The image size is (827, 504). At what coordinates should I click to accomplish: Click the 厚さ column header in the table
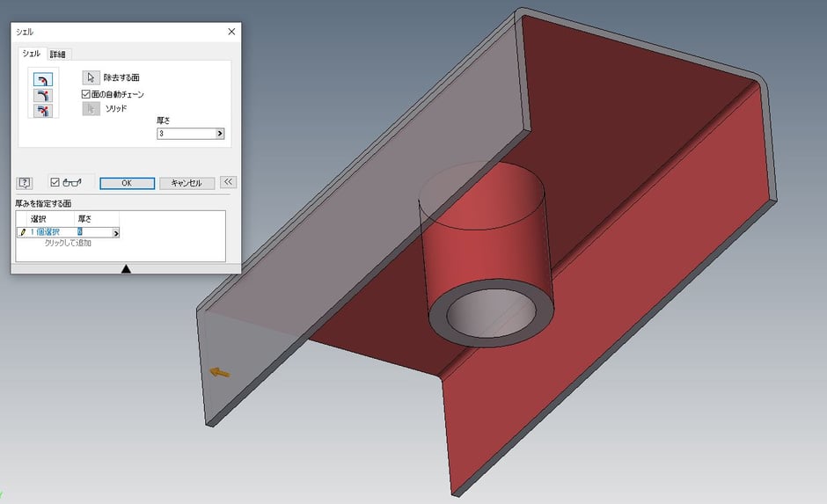pyautogui.click(x=84, y=219)
